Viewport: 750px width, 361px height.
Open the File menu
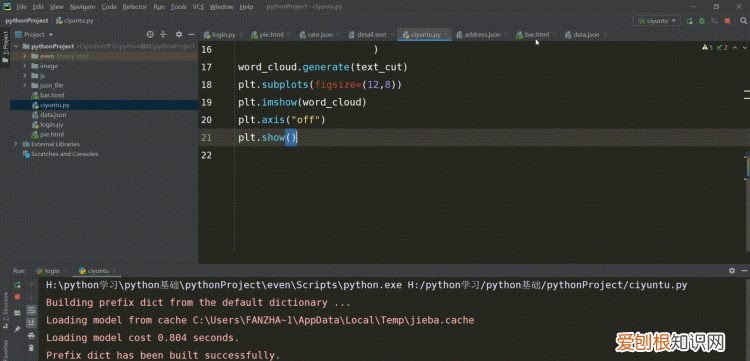point(22,7)
